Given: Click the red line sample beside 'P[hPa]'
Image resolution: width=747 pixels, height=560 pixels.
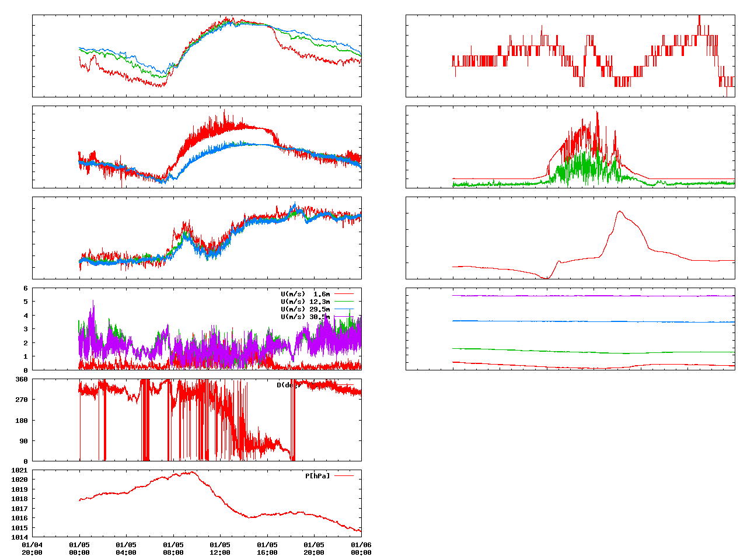Looking at the screenshot, I should 344,476.
